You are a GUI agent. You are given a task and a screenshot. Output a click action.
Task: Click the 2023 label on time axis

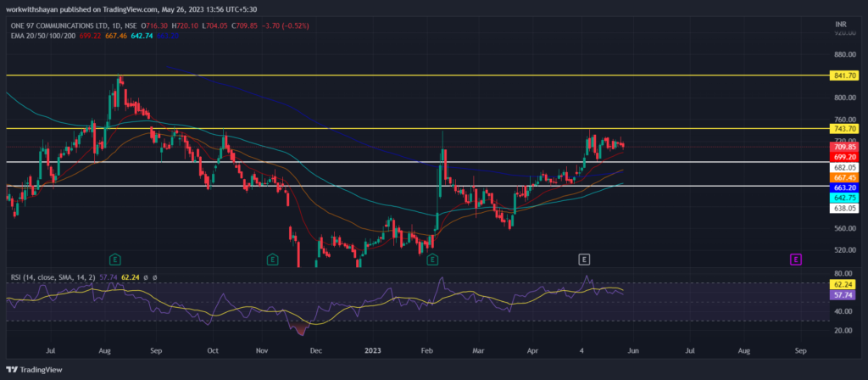tap(373, 349)
